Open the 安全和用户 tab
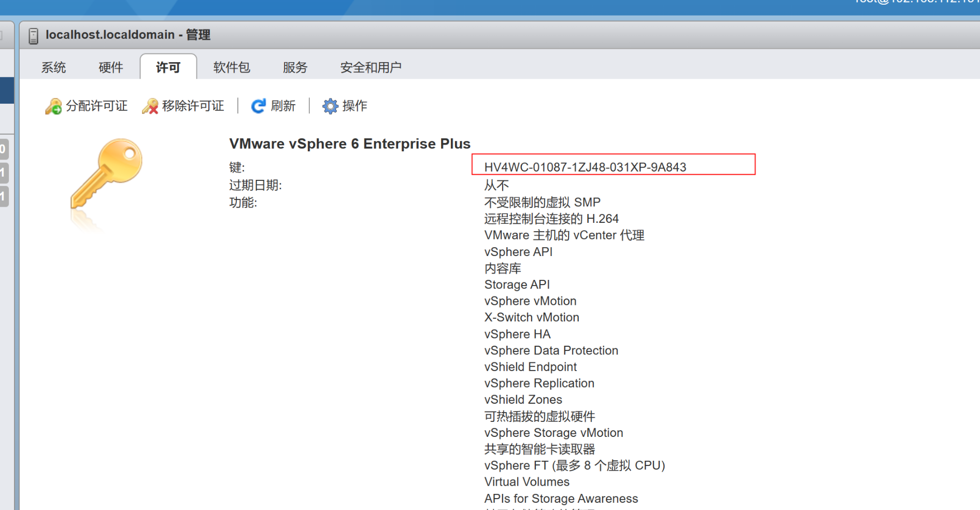980x510 pixels. [371, 67]
